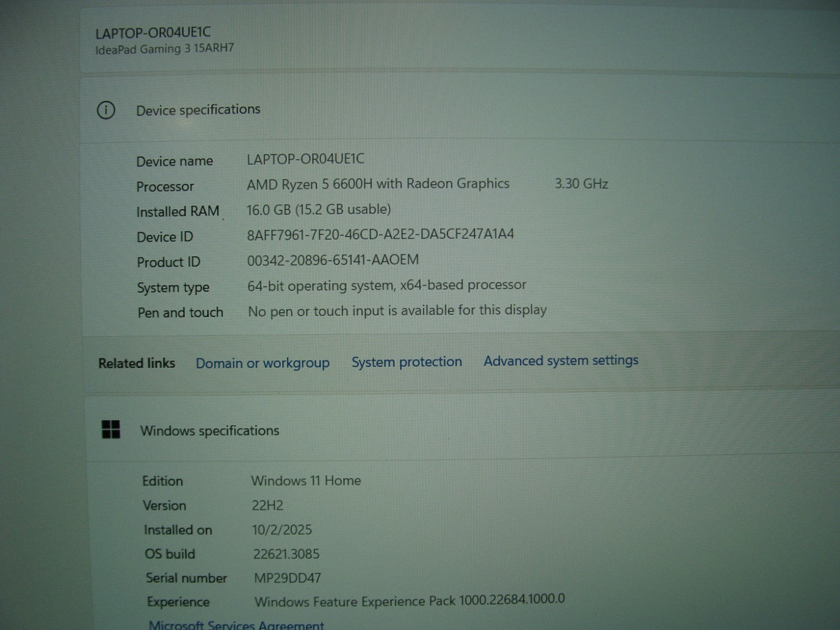Collapse the Windows specifications section header

pos(209,430)
